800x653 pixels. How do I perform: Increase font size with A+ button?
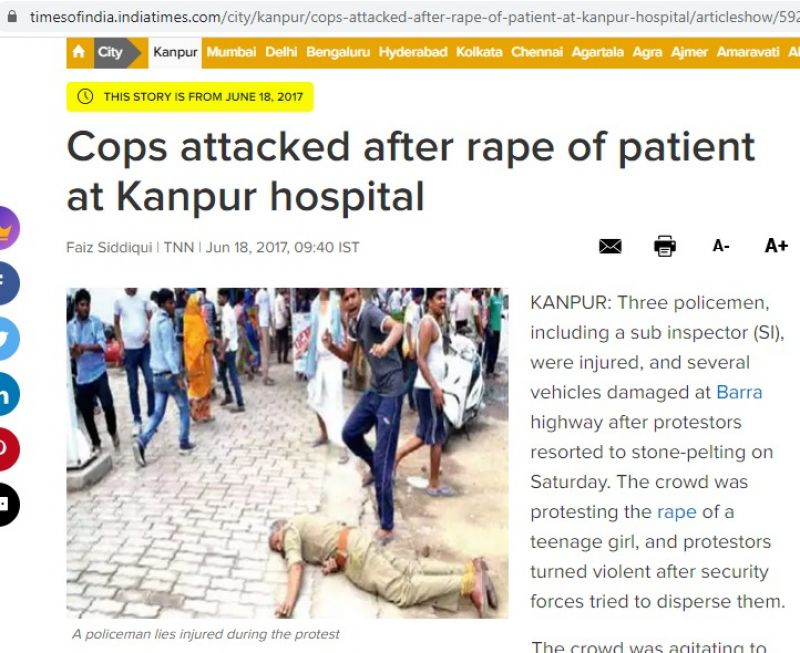point(776,246)
